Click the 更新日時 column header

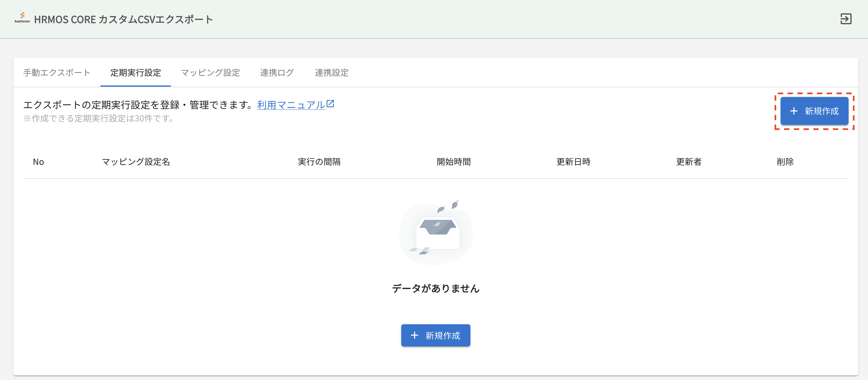pos(574,162)
